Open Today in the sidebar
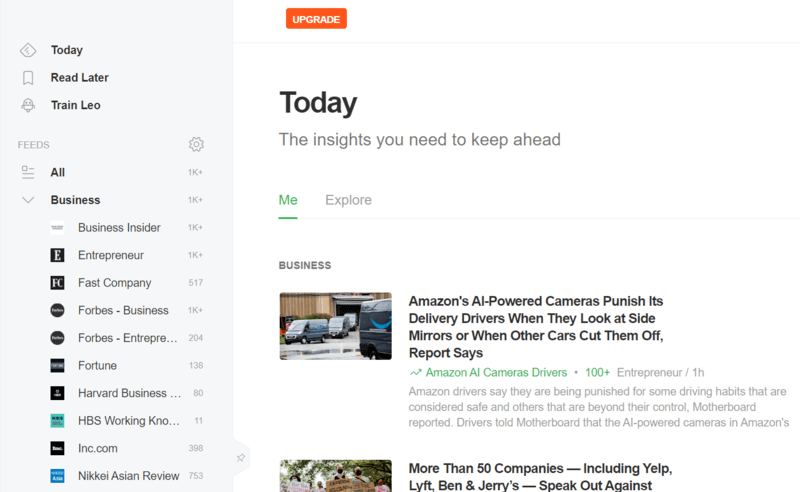 pos(67,50)
